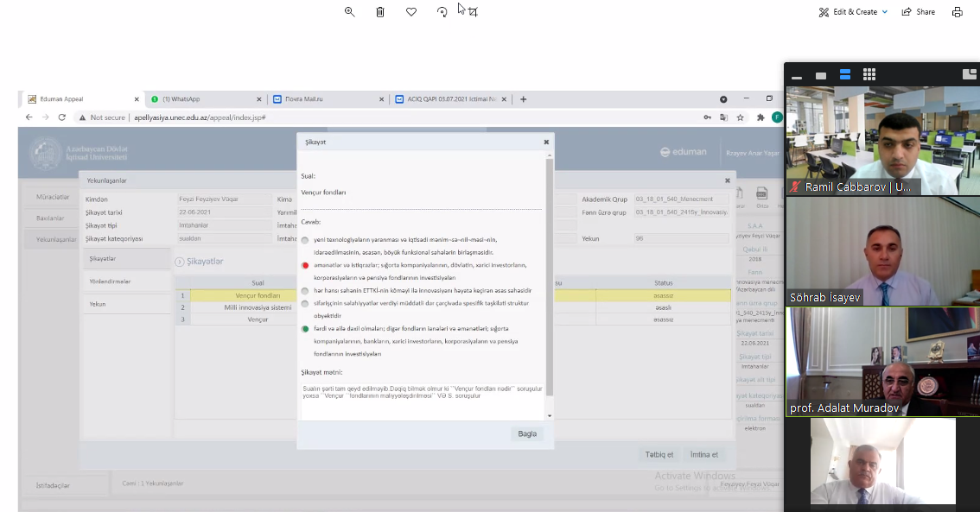
Task: Select the crop tool icon
Action: click(x=473, y=12)
